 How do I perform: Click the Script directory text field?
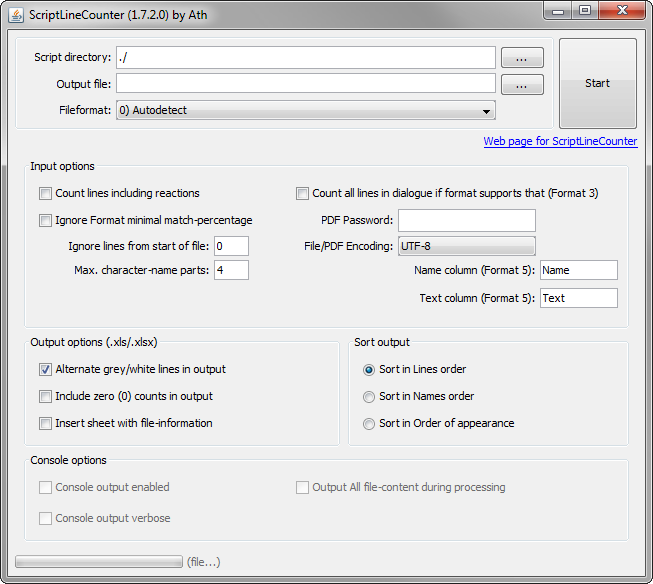coord(306,57)
